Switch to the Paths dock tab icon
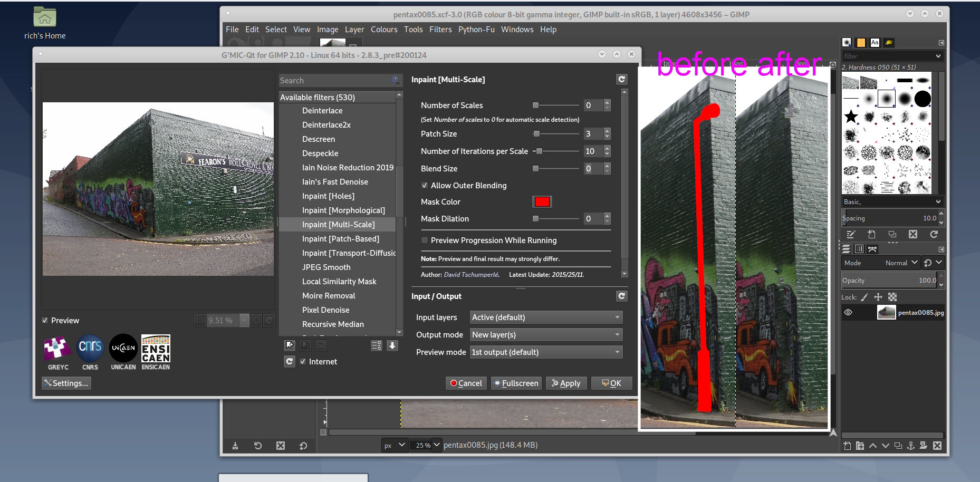This screenshot has width=980, height=482. tap(872, 249)
